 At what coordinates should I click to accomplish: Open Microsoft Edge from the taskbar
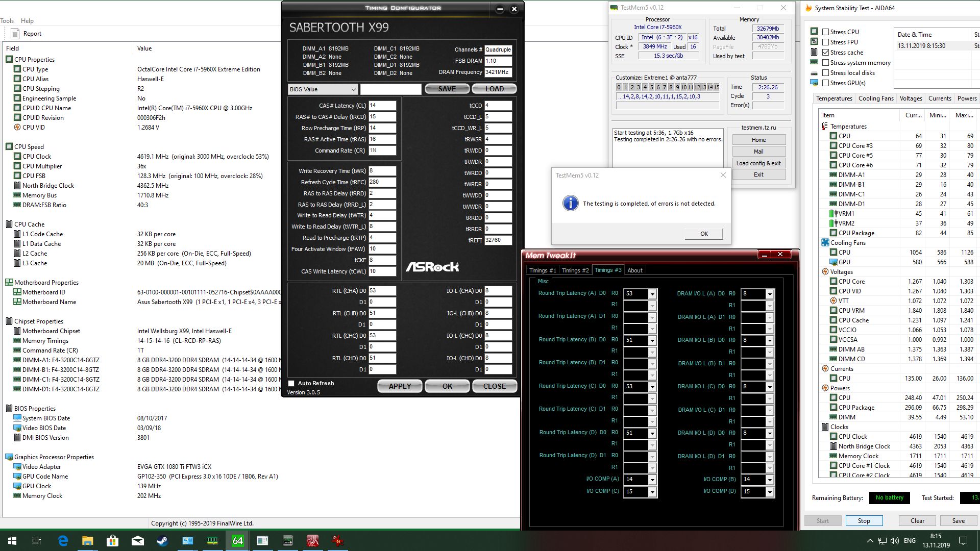click(63, 541)
